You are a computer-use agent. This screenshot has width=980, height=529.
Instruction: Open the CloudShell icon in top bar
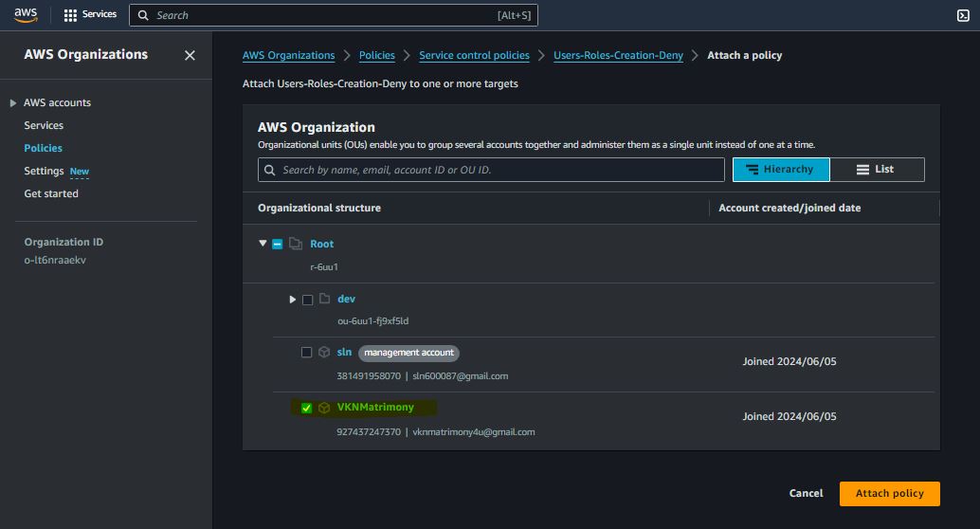pyautogui.click(x=964, y=15)
